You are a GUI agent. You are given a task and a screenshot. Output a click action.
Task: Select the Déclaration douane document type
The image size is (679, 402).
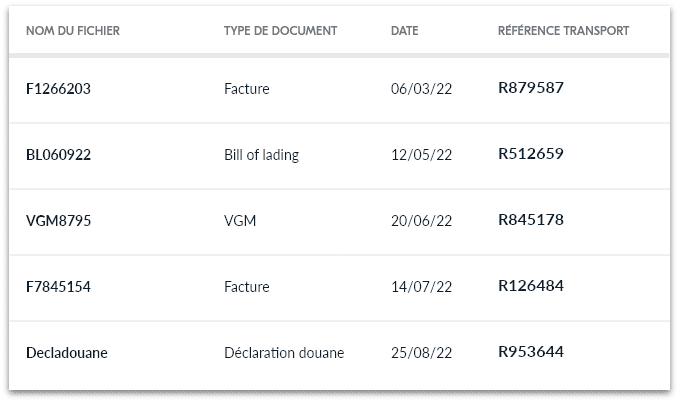coord(284,353)
